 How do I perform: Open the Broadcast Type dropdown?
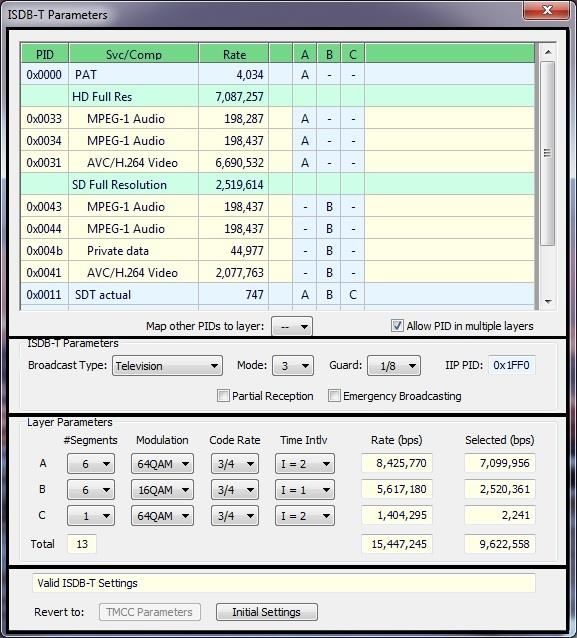pyautogui.click(x=167, y=366)
